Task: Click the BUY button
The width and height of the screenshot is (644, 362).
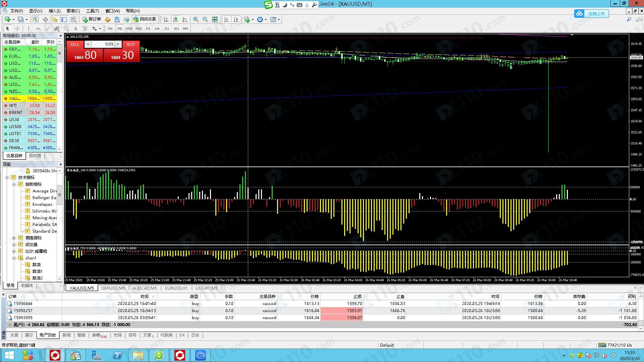Action: coord(131,44)
